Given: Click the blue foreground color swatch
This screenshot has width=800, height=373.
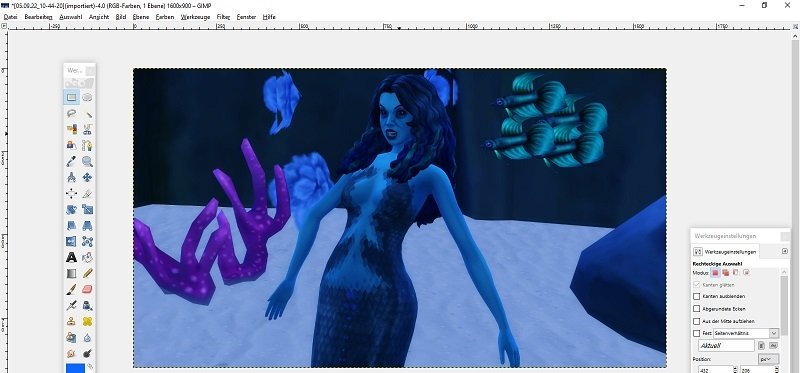Looking at the screenshot, I should 74,367.
